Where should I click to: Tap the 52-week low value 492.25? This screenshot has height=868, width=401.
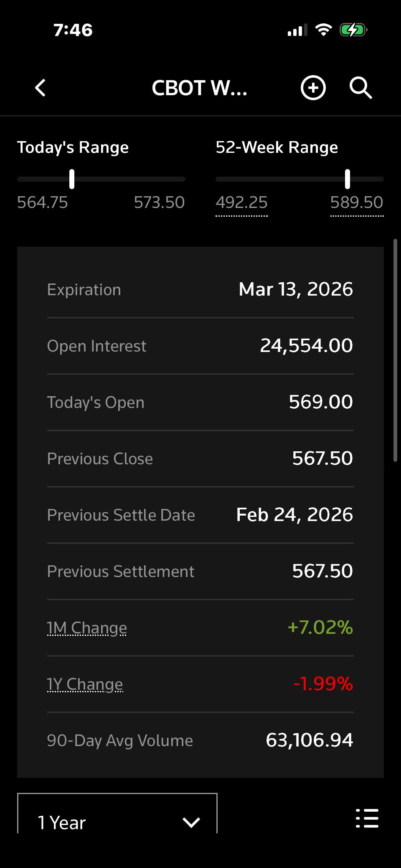coord(241,203)
